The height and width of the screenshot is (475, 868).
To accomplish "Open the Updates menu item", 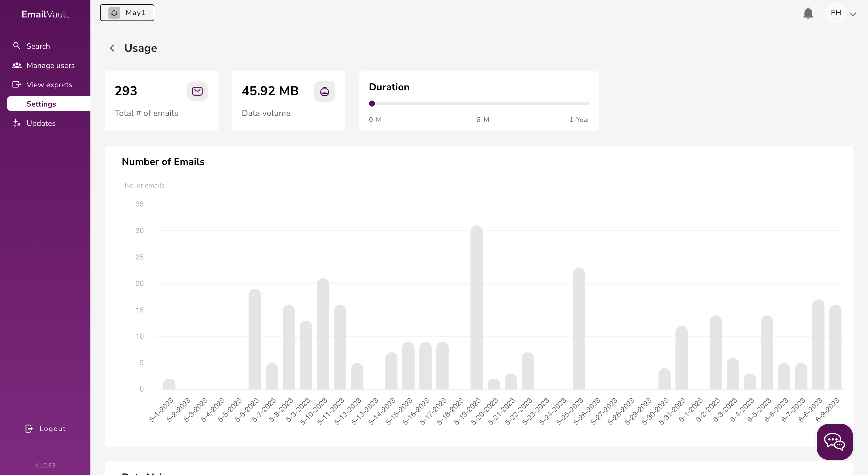I will [x=41, y=123].
